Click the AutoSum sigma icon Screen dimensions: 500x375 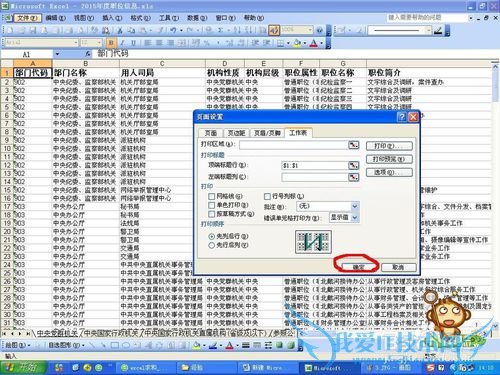click(220, 30)
